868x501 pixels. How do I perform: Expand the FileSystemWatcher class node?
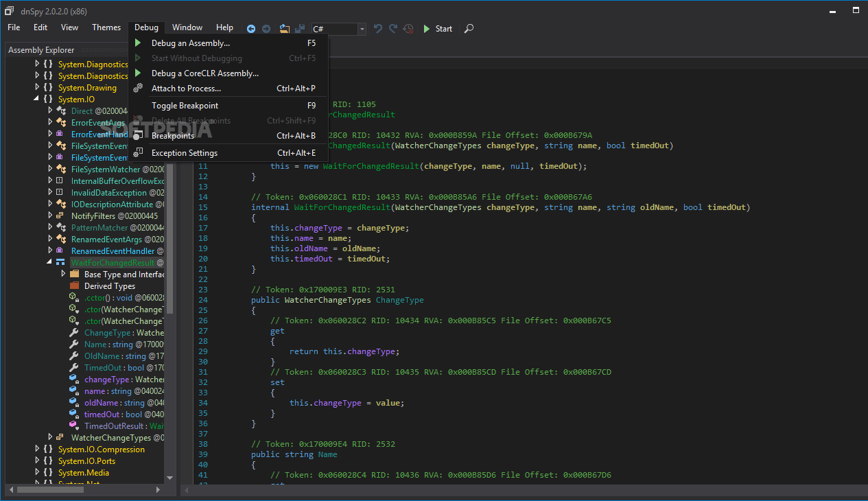click(50, 170)
